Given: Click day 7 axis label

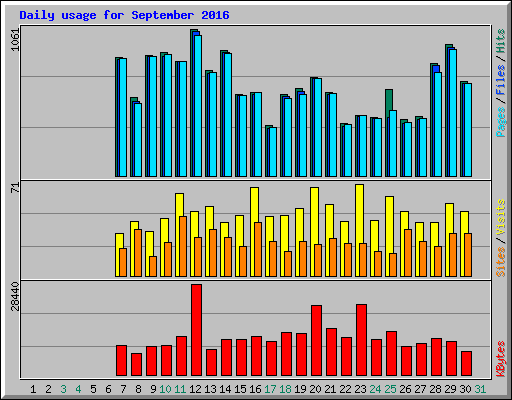Looking at the screenshot, I should point(123,389).
